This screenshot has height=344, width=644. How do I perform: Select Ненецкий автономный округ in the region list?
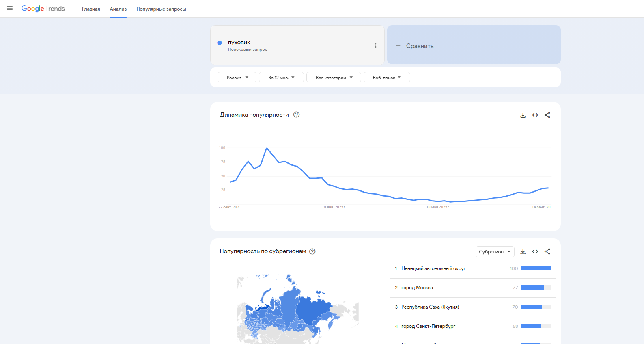433,268
